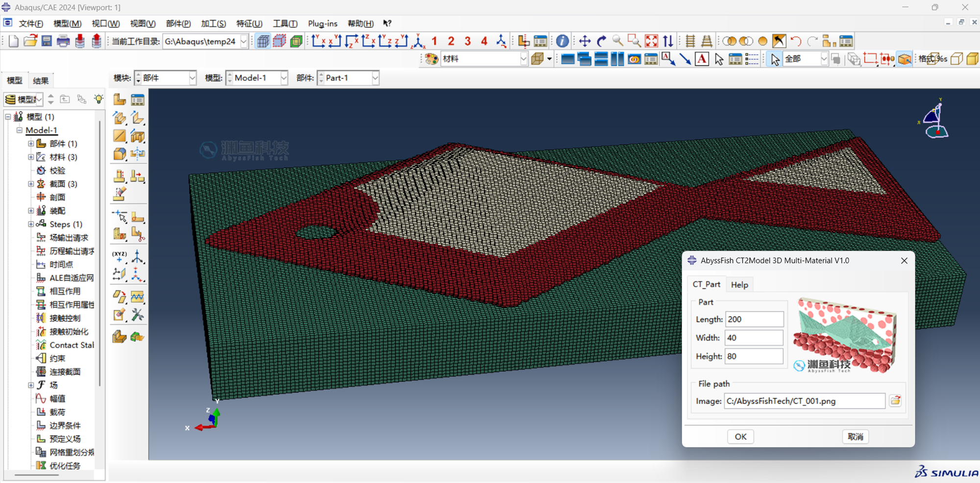The width and height of the screenshot is (980, 483).
Task: Click the Create Part tool
Action: [x=120, y=100]
